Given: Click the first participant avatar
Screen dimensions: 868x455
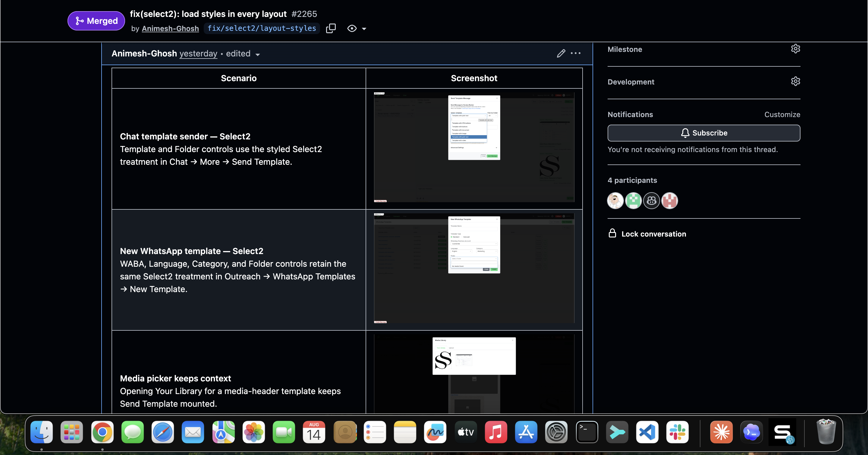Looking at the screenshot, I should tap(615, 201).
